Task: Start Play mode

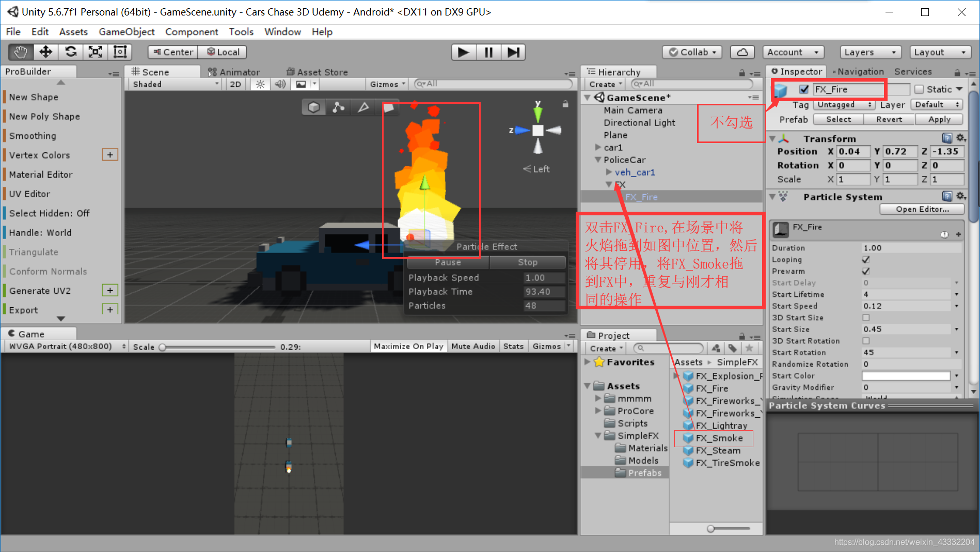Action: pos(464,52)
